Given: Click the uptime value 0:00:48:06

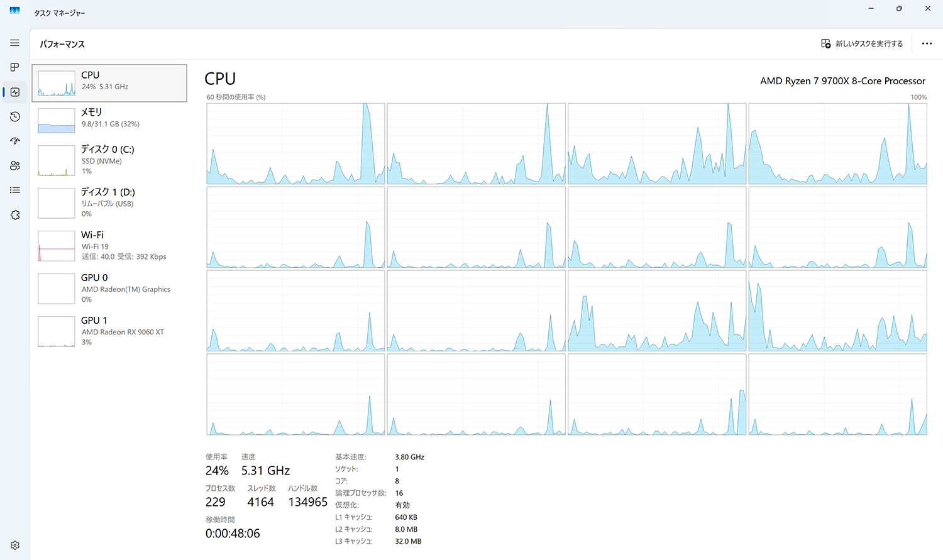Looking at the screenshot, I should pyautogui.click(x=233, y=534).
